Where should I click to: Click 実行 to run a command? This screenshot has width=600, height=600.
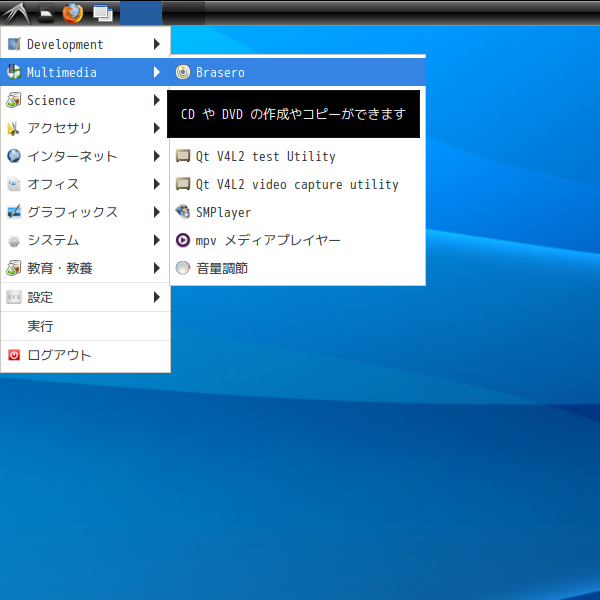[41, 326]
